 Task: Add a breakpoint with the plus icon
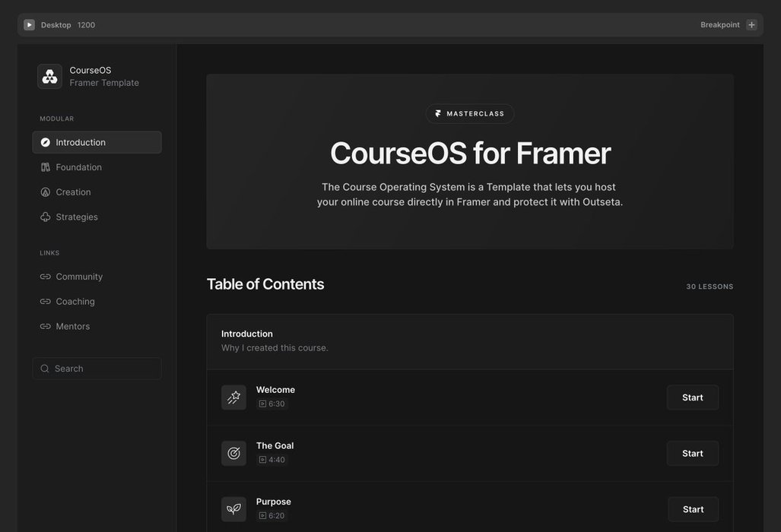[x=751, y=25]
